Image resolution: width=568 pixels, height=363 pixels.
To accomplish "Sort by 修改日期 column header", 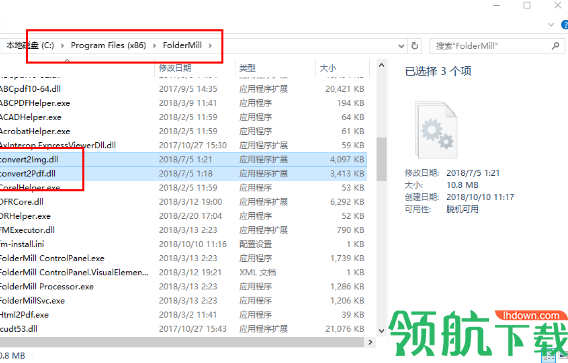I will (x=175, y=68).
